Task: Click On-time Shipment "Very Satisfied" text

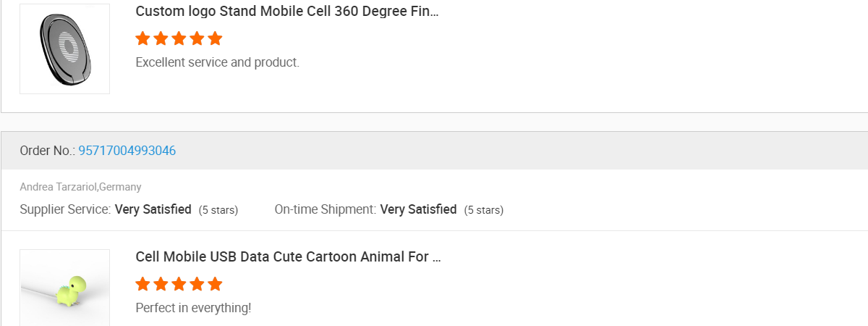Action: [x=418, y=209]
